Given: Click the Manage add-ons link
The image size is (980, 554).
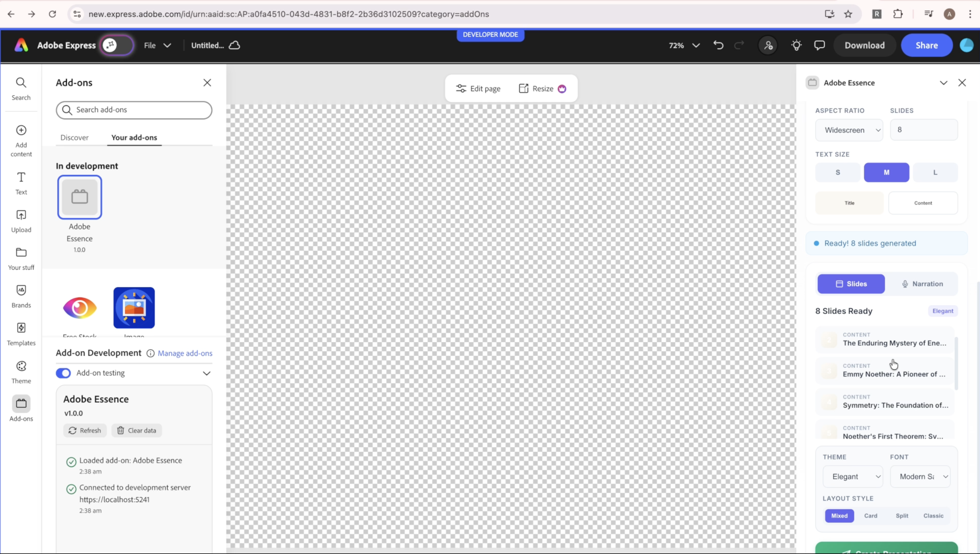Looking at the screenshot, I should 185,353.
